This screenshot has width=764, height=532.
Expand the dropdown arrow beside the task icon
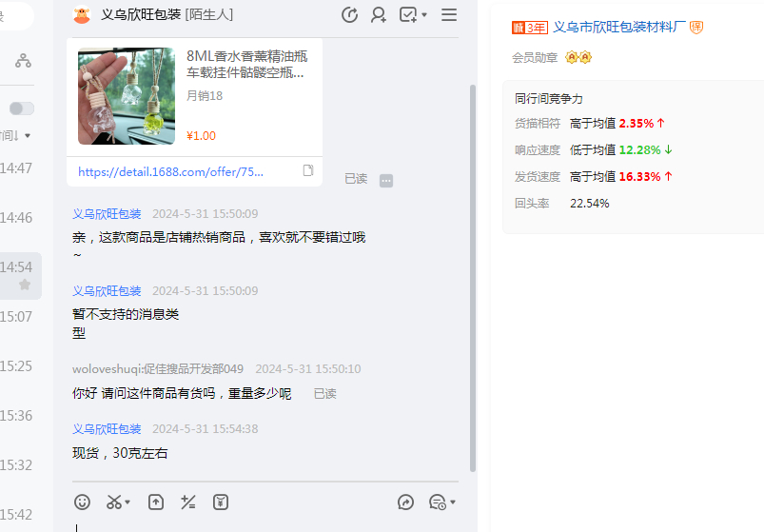coord(424,15)
